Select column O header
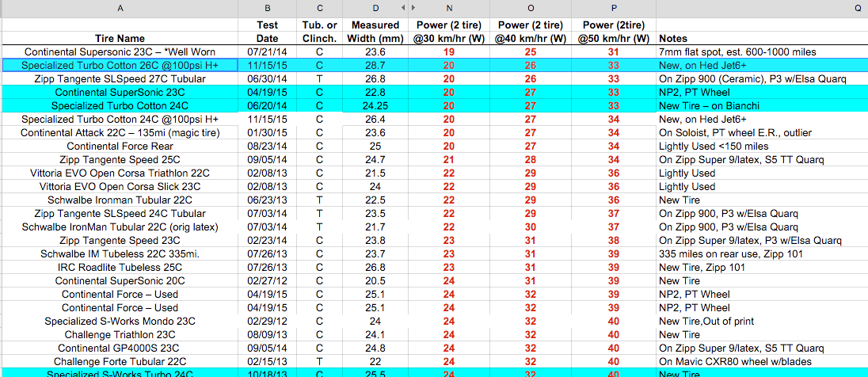This screenshot has width=868, height=377. coord(531,8)
